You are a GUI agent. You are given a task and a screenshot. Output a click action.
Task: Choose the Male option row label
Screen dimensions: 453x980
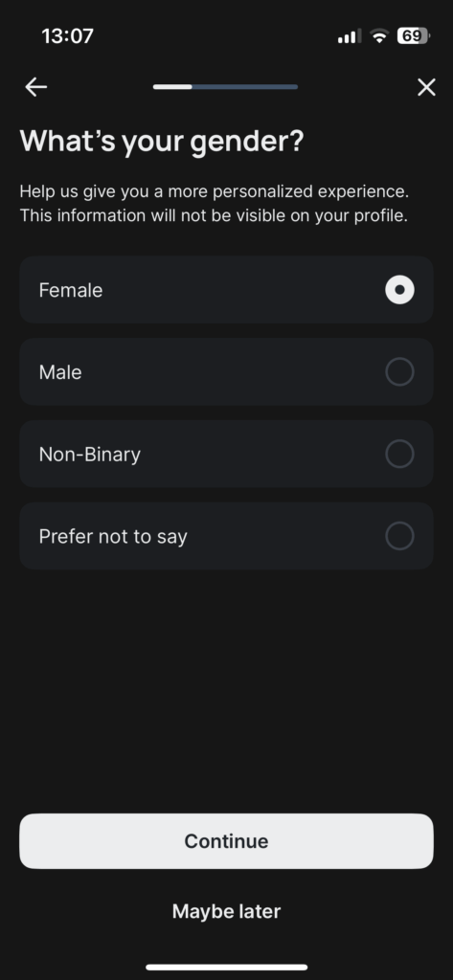tap(60, 372)
